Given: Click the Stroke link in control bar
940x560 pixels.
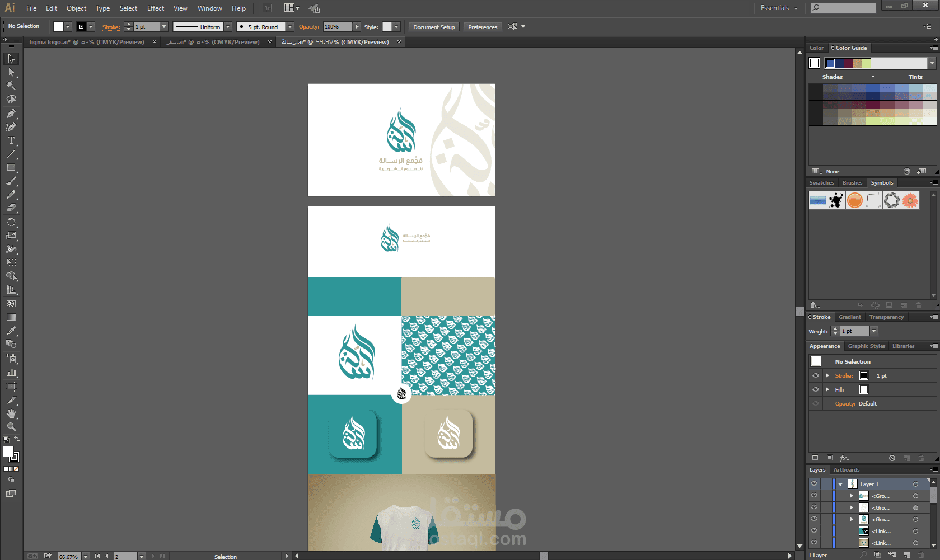Looking at the screenshot, I should tap(111, 27).
